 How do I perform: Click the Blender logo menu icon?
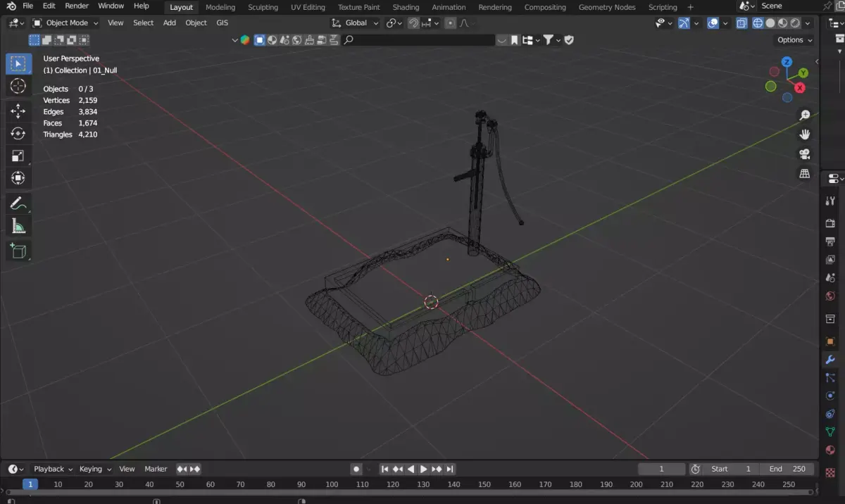tap(11, 6)
